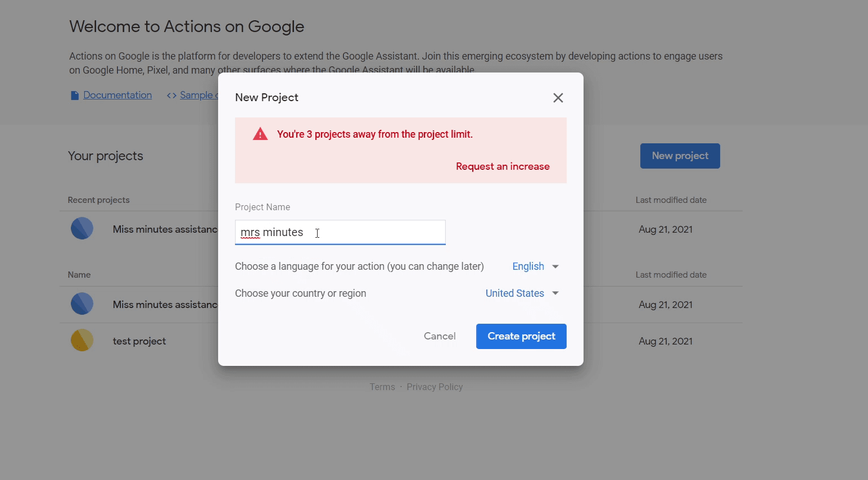
Task: Open the Terms page
Action: [x=382, y=387]
